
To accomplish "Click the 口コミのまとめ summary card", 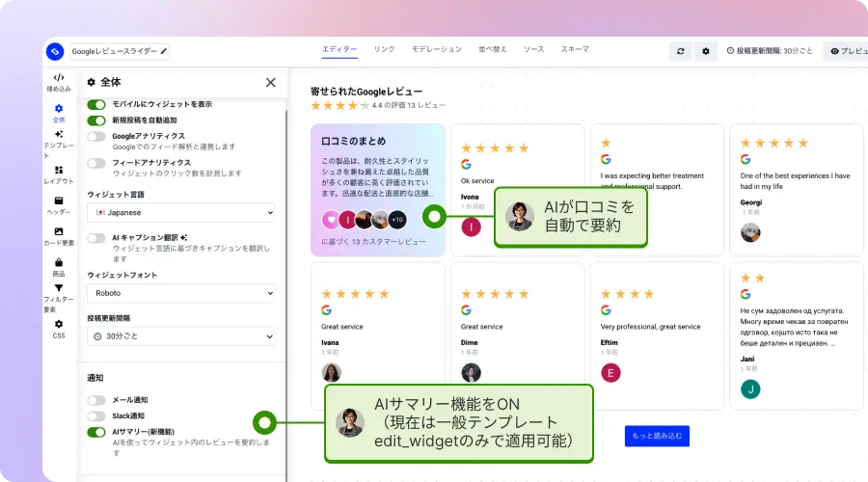I will click(x=378, y=190).
